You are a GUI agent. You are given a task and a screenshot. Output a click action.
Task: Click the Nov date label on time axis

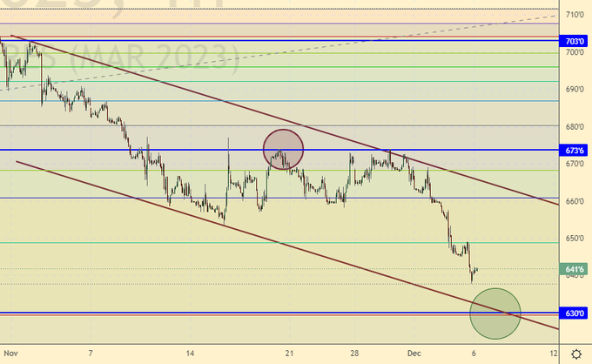click(11, 354)
